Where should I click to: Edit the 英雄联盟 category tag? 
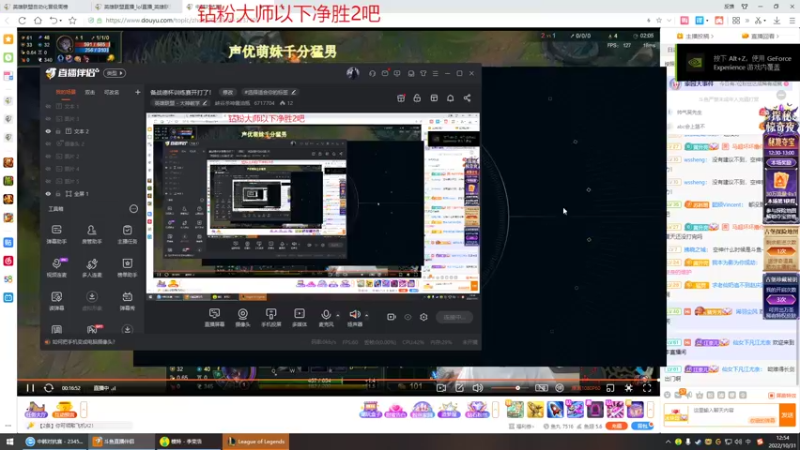coord(181,103)
